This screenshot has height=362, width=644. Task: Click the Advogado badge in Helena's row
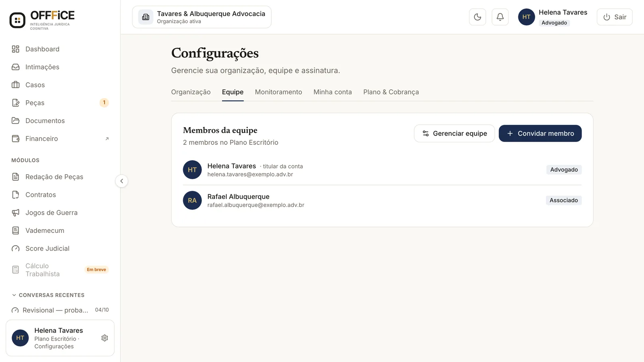point(564,170)
